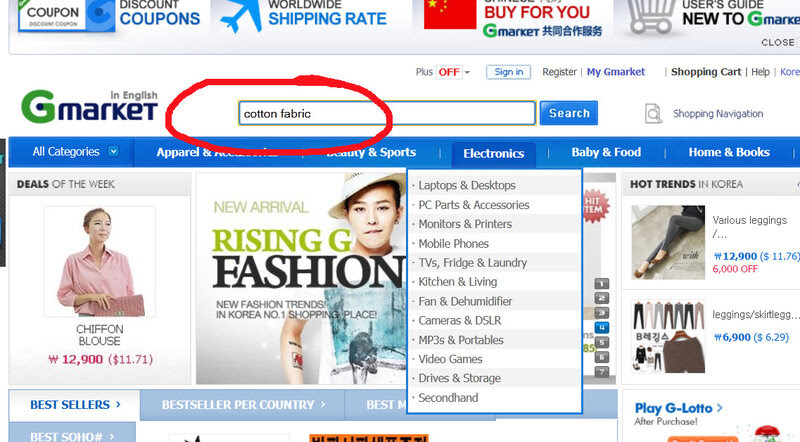Open the Worldwide Shipping Rate link
Screen dimensions: 800x442
327,13
